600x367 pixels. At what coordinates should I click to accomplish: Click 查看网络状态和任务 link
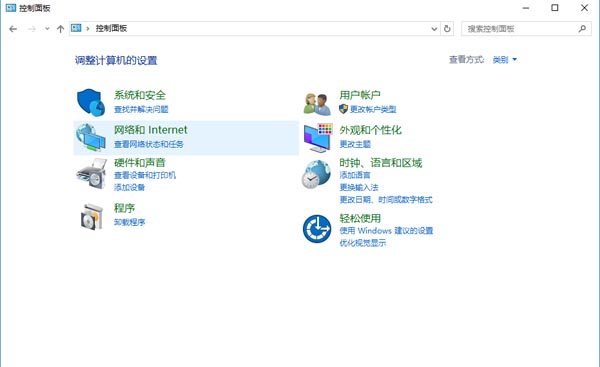click(149, 144)
